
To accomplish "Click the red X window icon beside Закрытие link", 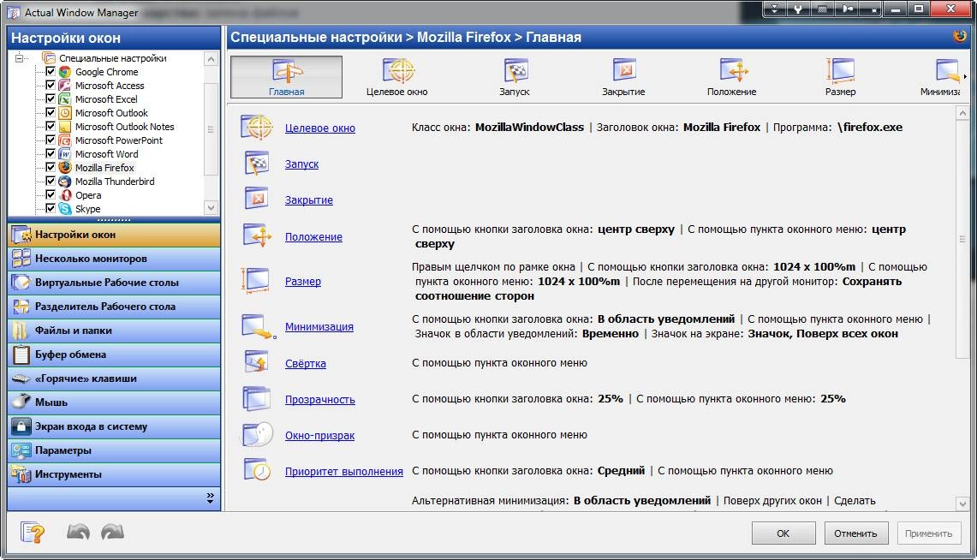I will pos(258,199).
